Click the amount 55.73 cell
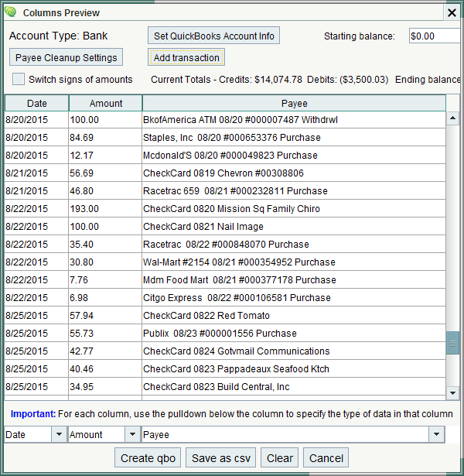Screen dimensions: 464x476 (105, 334)
